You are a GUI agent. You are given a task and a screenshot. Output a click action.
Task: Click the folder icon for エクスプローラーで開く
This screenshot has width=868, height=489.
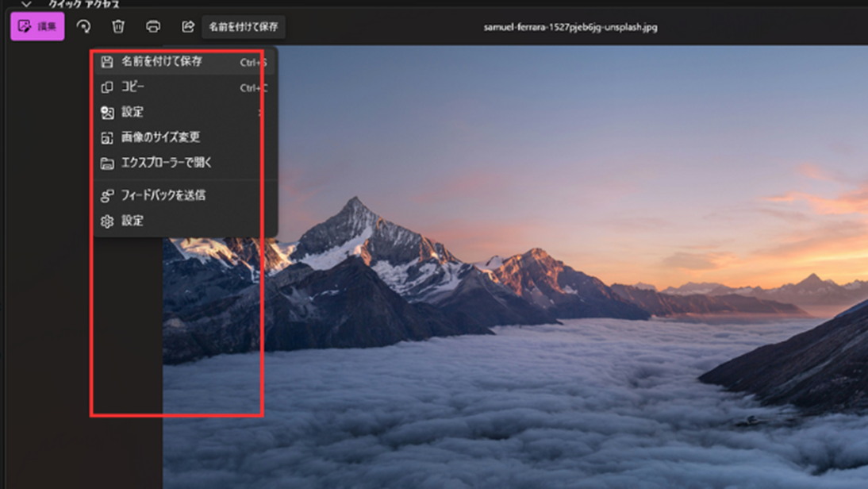(107, 164)
